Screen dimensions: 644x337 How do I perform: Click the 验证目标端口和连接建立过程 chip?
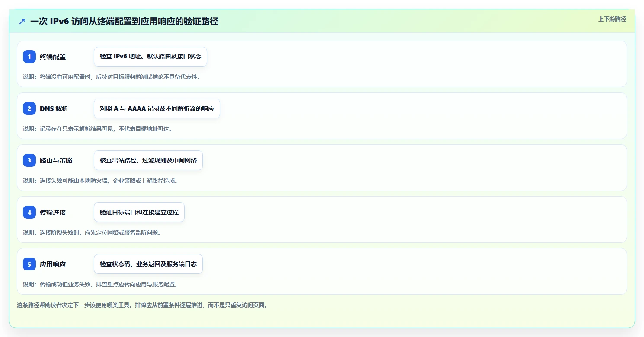pos(139,212)
